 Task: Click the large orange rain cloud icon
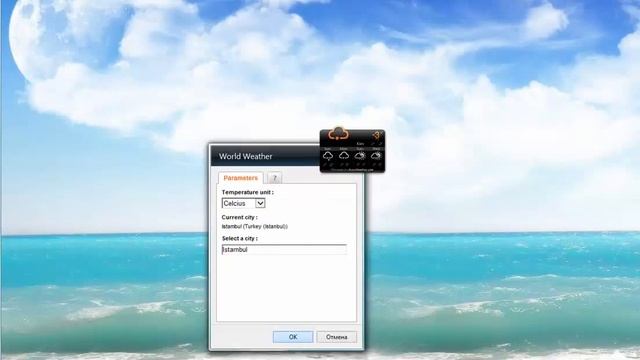338,133
